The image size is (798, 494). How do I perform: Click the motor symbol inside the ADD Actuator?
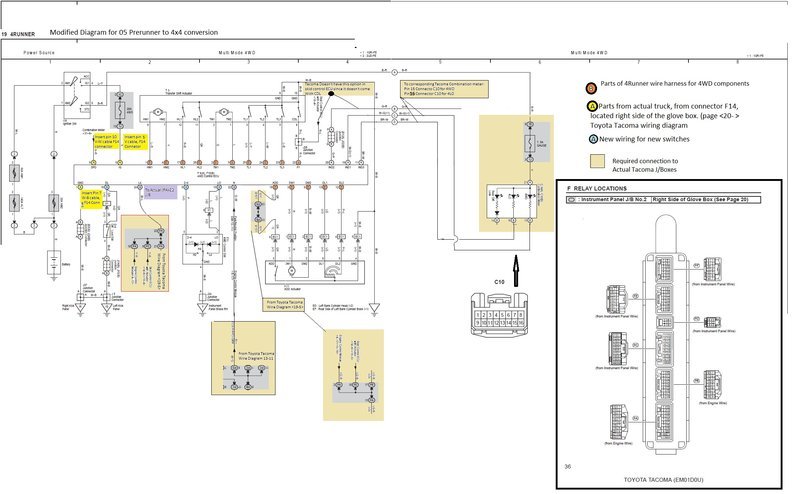[x=292, y=271]
